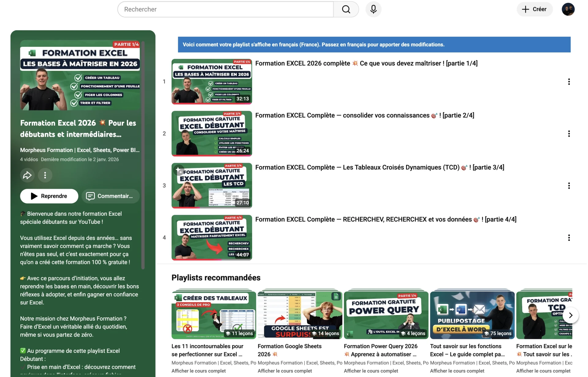Image resolution: width=588 pixels, height=377 pixels.
Task: Click the sidebar description scrollbar
Action: point(143,155)
